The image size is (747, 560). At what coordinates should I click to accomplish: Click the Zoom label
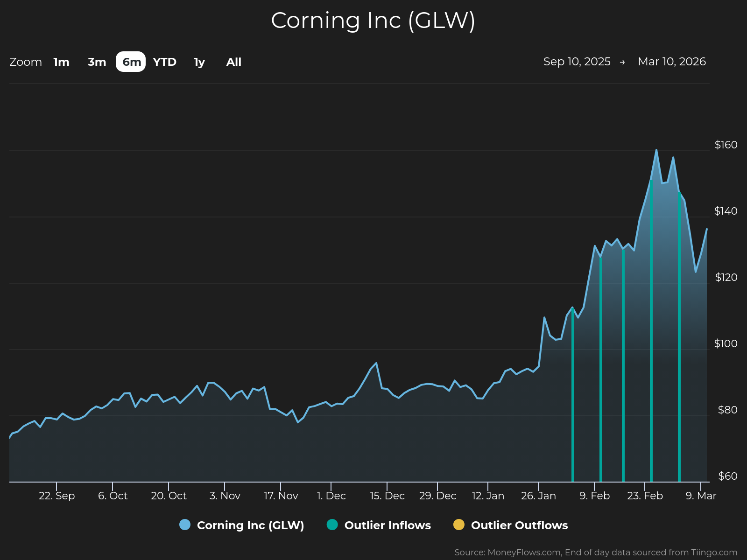click(26, 62)
